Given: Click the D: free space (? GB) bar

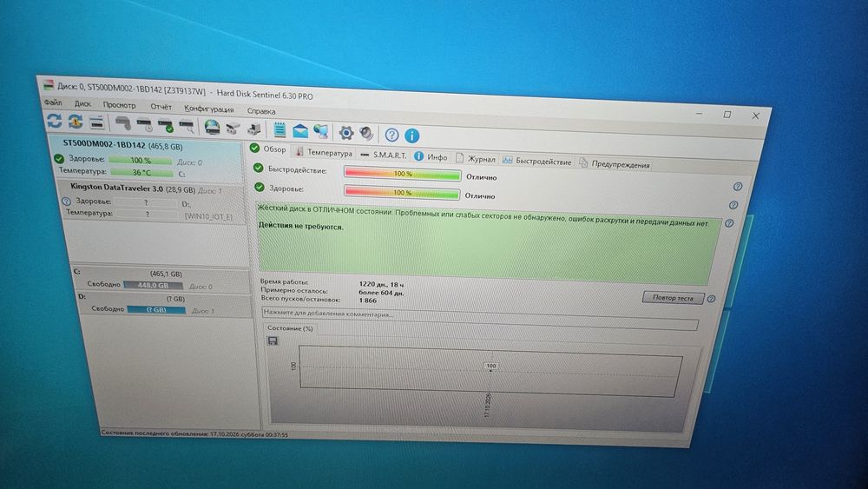Looking at the screenshot, I should pyautogui.click(x=156, y=310).
